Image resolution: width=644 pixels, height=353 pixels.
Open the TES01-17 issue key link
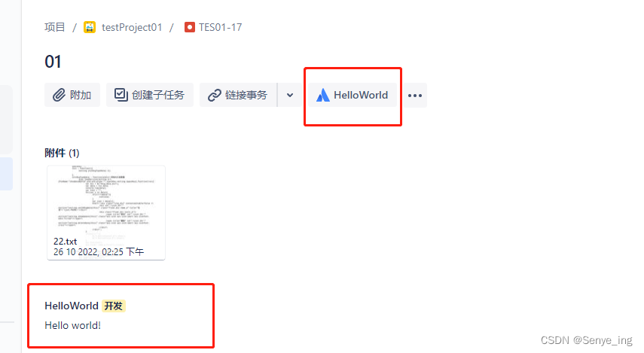tap(220, 27)
